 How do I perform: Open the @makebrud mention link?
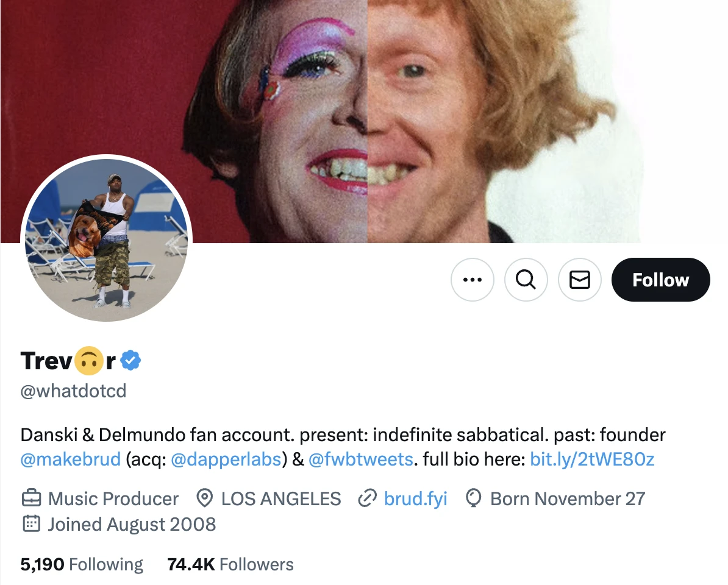[71, 458]
